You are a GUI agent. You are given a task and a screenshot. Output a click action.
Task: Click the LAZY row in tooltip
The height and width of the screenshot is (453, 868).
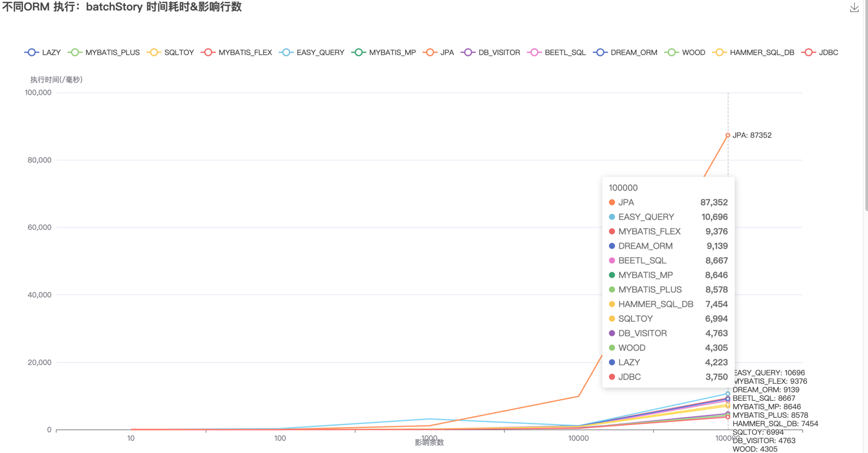[668, 363]
